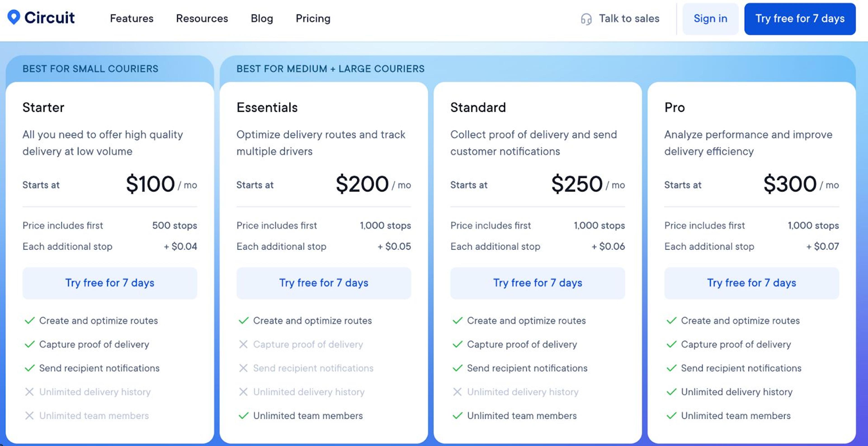Click the dark Try free for 7 days header button
Screen dimensions: 868x446
(800, 19)
